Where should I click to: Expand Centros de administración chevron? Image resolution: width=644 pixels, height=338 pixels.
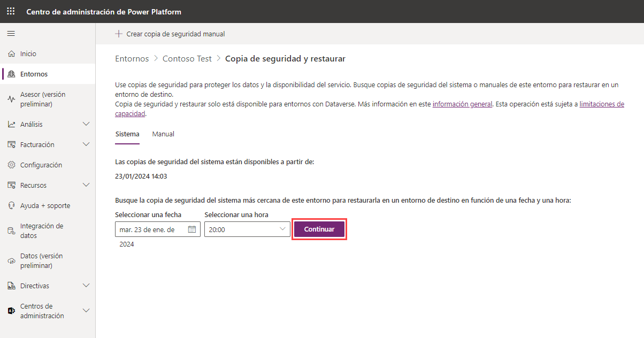[x=86, y=311]
